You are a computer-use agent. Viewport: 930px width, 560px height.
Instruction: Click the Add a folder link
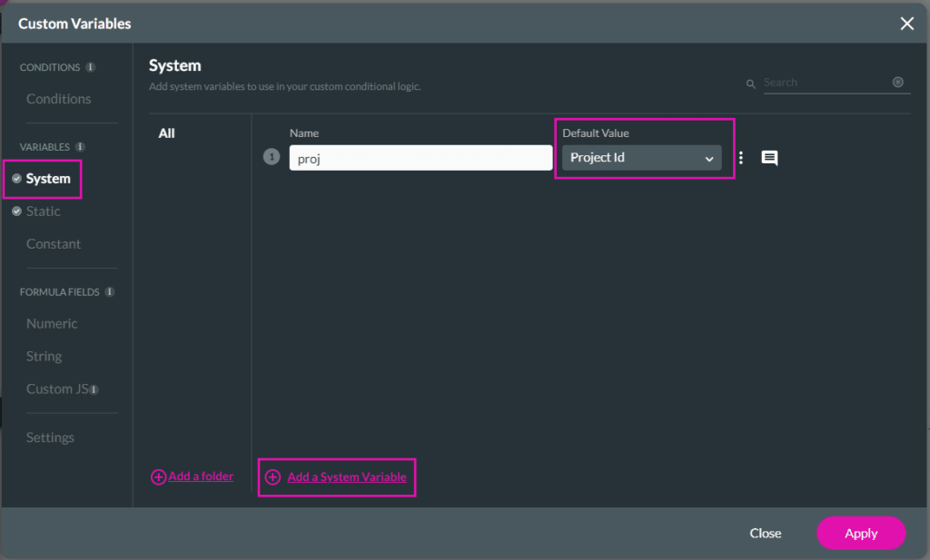tap(200, 476)
